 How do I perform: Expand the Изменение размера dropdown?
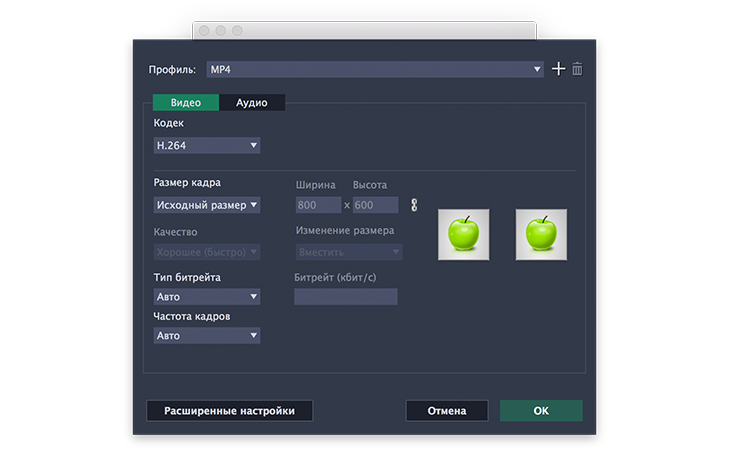pos(348,252)
